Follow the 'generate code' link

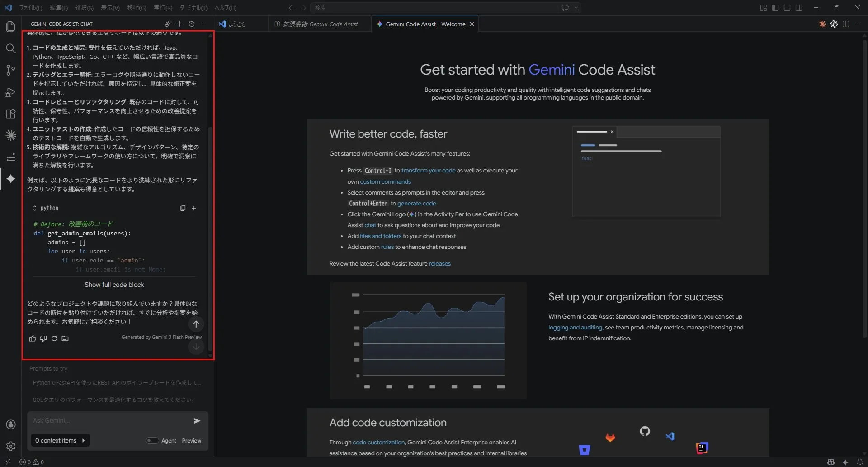(416, 204)
